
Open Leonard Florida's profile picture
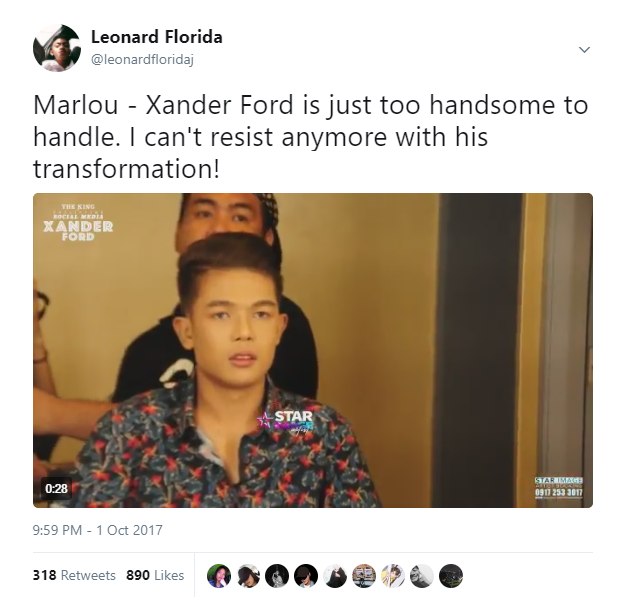tap(57, 48)
